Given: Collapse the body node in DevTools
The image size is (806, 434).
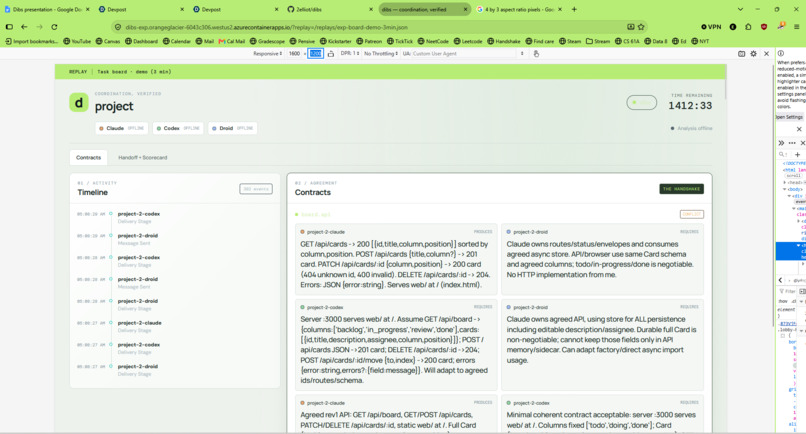Looking at the screenshot, I should pos(785,189).
